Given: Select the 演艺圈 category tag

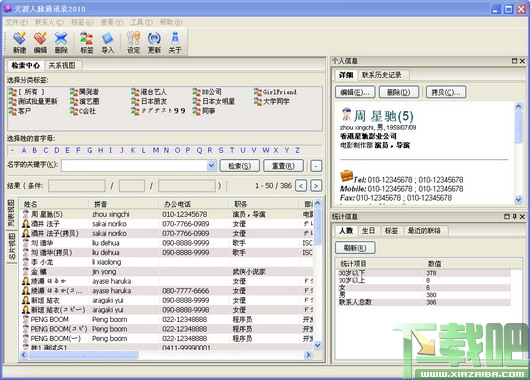Looking at the screenshot, I should click(x=85, y=101).
